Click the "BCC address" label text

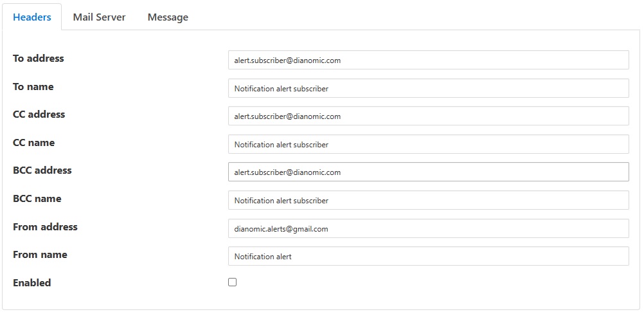pos(42,170)
